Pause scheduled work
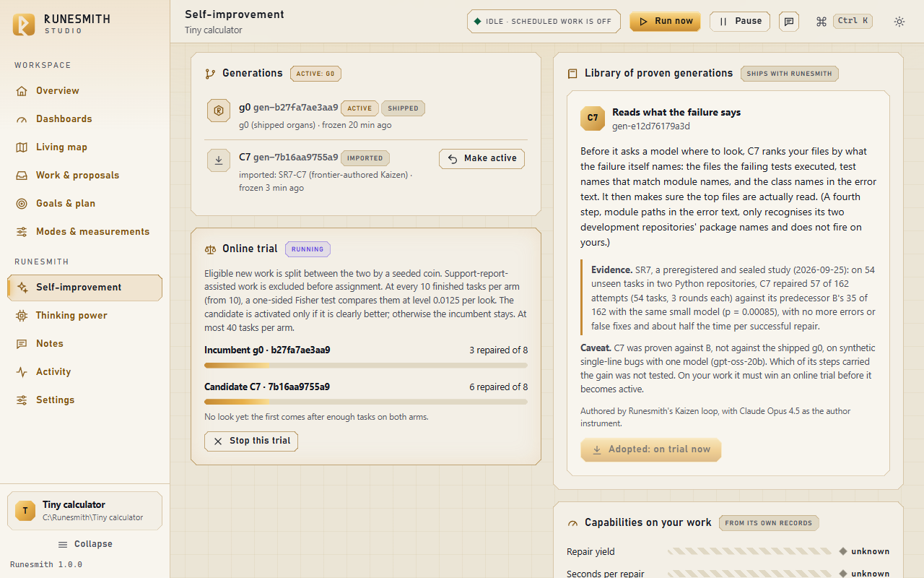This screenshot has height=578, width=924. tap(740, 22)
